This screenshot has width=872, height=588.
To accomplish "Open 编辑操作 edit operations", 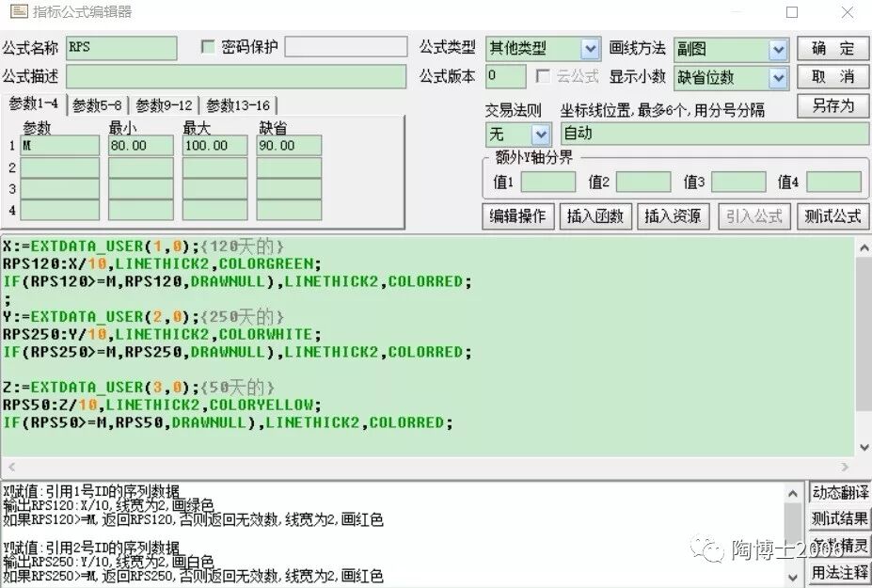I will coord(517,216).
